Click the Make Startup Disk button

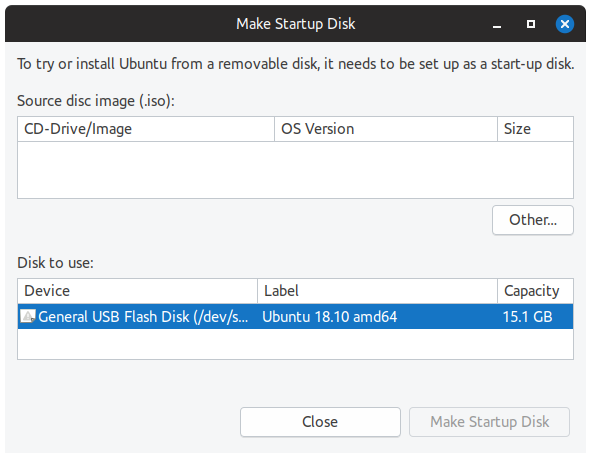490,422
